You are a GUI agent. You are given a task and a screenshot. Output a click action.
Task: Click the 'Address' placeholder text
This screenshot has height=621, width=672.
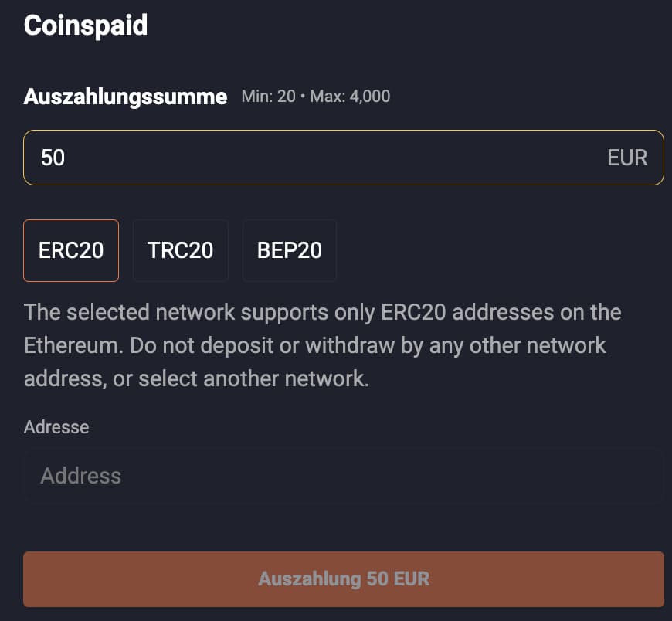(81, 476)
